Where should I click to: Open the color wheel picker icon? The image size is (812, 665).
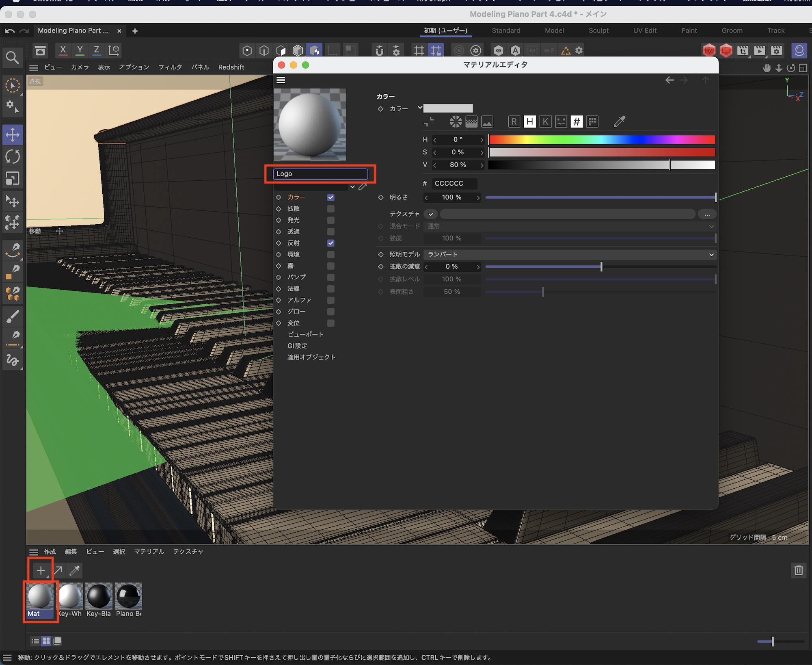(456, 121)
